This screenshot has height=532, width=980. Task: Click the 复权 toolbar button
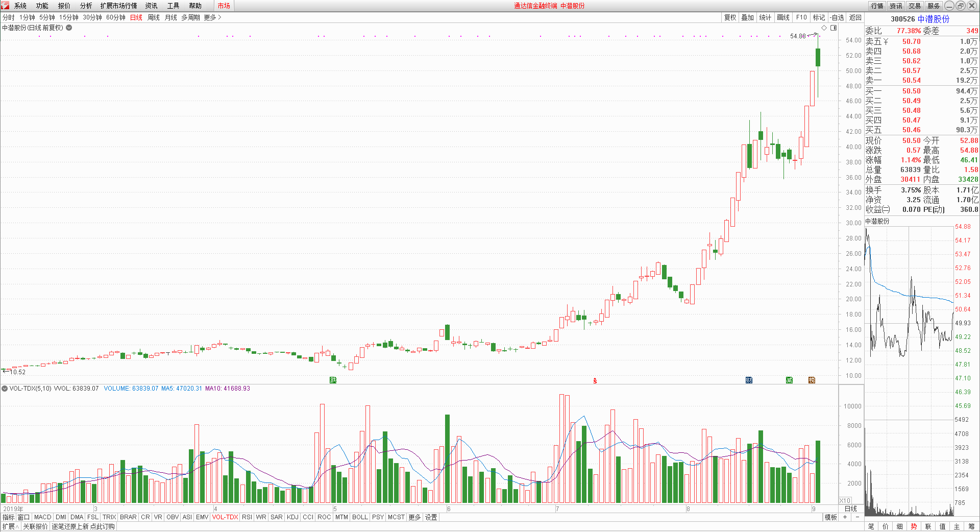click(730, 17)
